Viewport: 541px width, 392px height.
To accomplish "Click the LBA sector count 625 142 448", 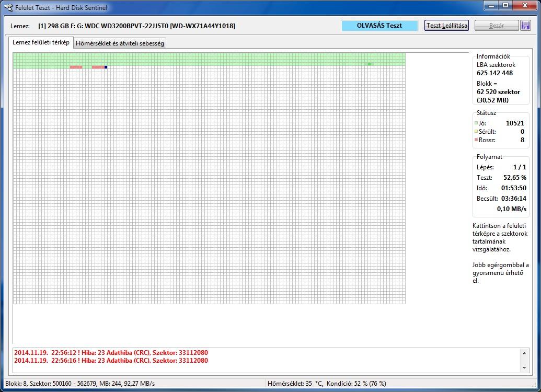I will [495, 73].
